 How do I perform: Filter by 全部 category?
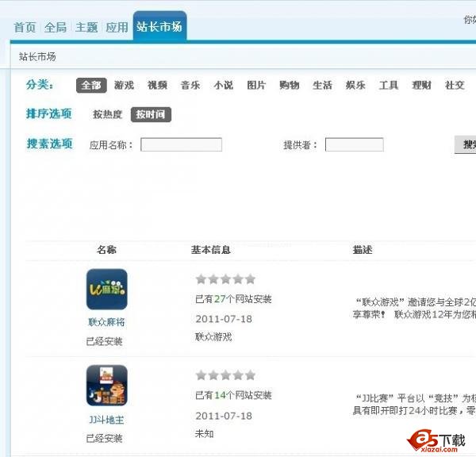coord(91,86)
